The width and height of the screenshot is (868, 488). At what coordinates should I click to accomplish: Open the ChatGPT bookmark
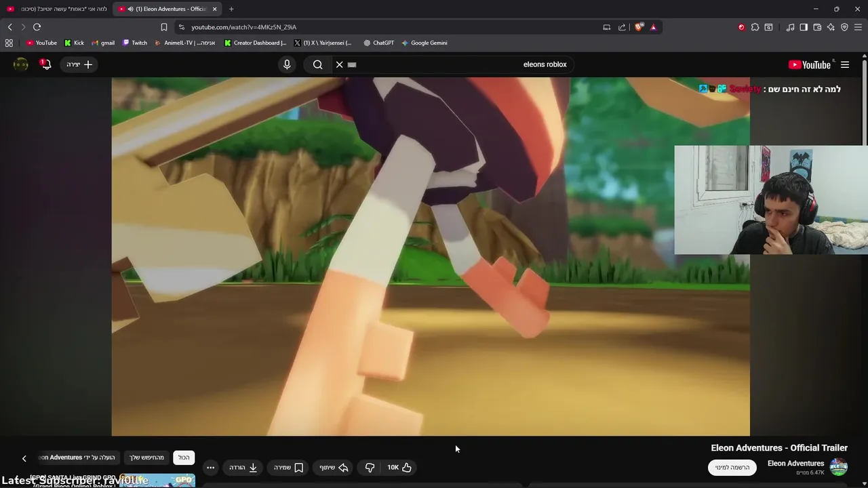[x=378, y=43]
